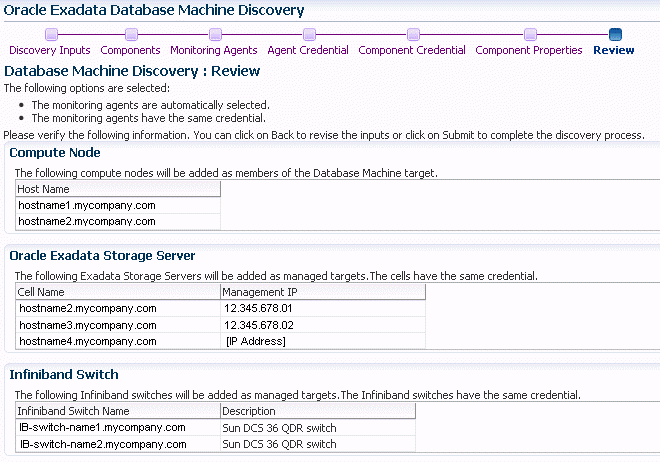Click the [IP Address] placeholder cell
This screenshot has width=660, height=462.
(x=323, y=341)
